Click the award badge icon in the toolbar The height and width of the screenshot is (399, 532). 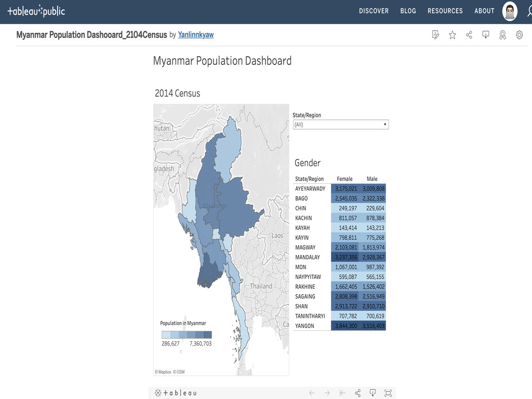coord(502,35)
